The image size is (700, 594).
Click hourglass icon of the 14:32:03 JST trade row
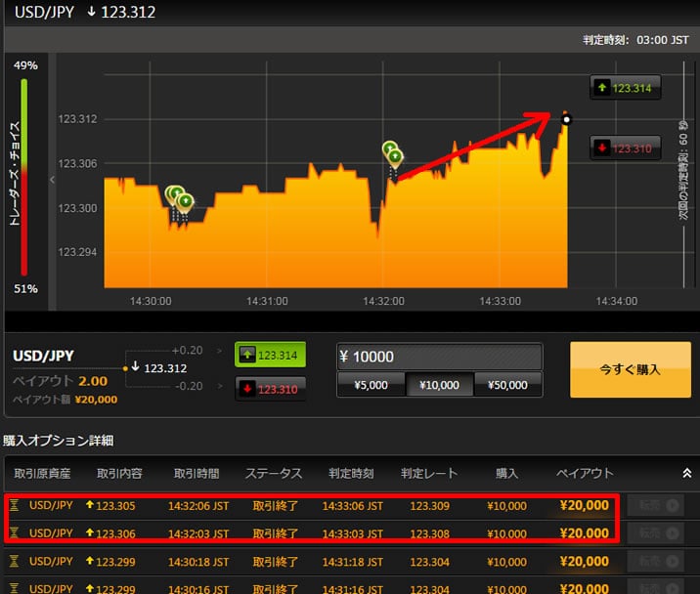click(x=14, y=532)
